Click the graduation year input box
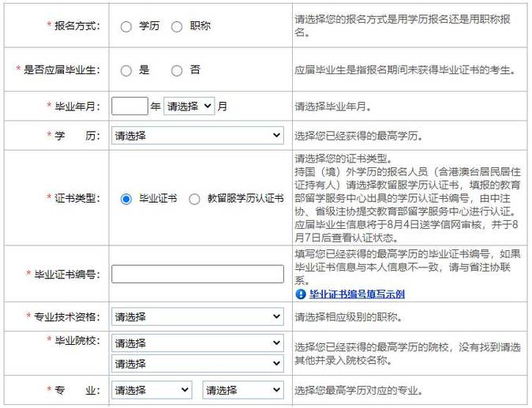This screenshot has height=408, width=532. (x=129, y=107)
